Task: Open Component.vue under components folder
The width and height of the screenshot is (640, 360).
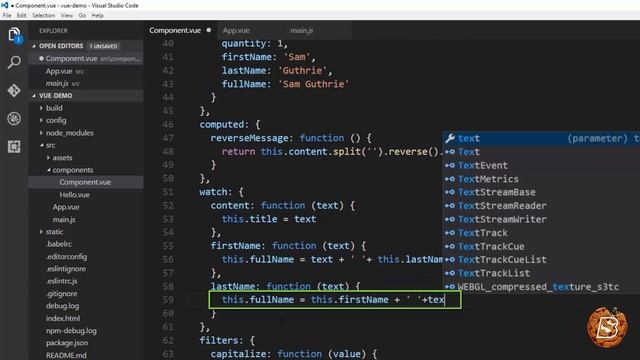Action: [85, 182]
